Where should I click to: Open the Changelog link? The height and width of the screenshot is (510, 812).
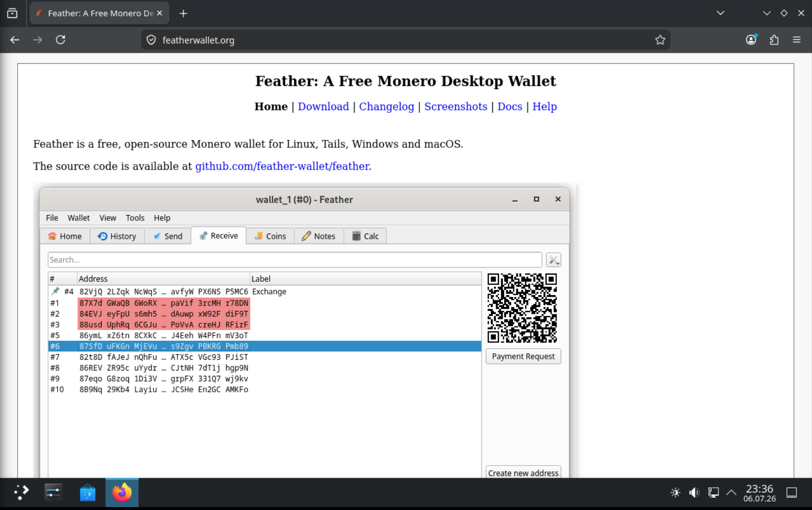pyautogui.click(x=386, y=106)
